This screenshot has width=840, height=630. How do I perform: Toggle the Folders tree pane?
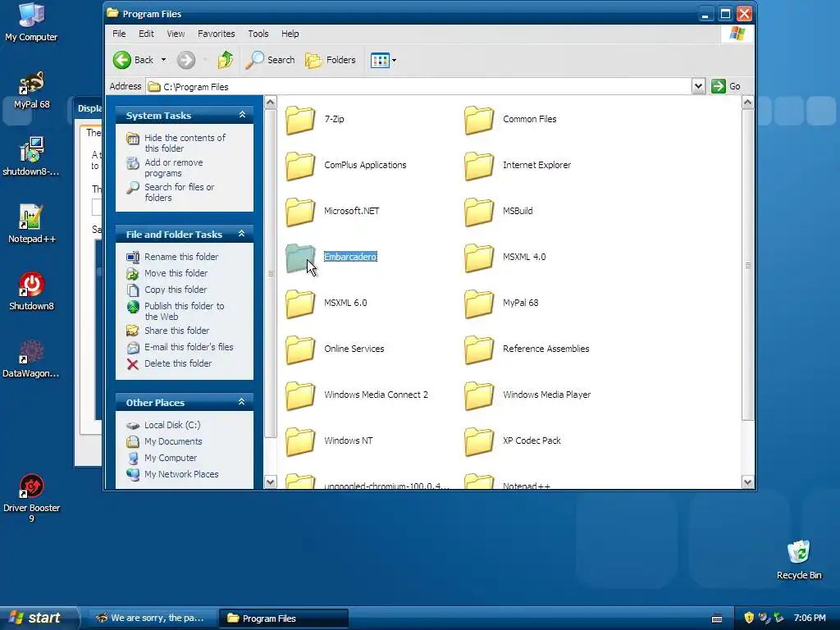tap(331, 60)
